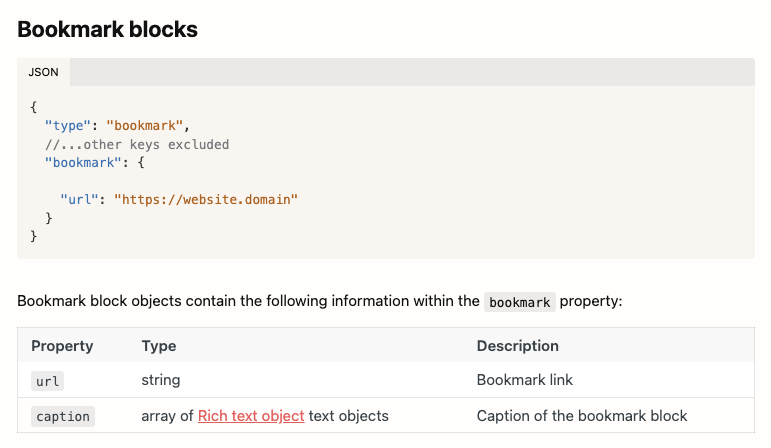Click the "bookmark" value string in the code
Screen dimensions: 771x448
145,125
